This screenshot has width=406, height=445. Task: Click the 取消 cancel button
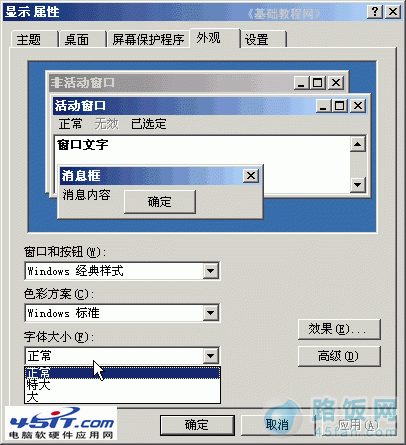(278, 425)
